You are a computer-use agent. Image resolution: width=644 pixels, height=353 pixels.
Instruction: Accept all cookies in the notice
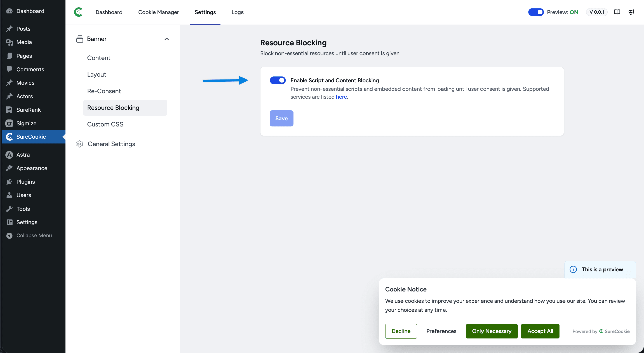[540, 331]
